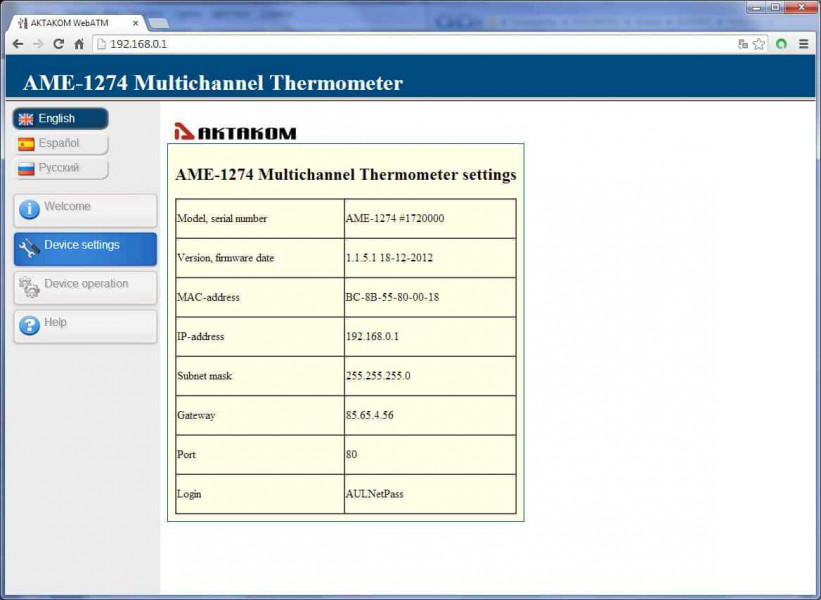Close the AKTAKOM WebATM tab
The height and width of the screenshot is (600, 821).
tap(135, 23)
